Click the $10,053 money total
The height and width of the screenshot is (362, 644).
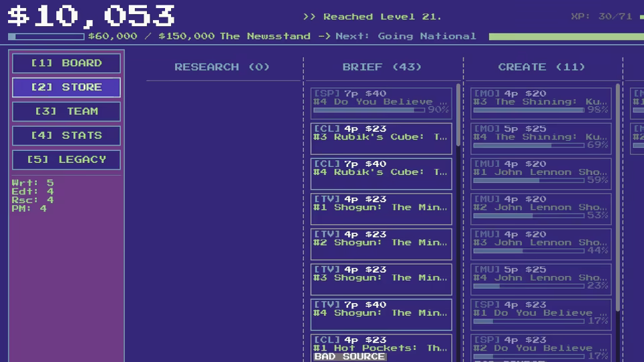(x=91, y=16)
